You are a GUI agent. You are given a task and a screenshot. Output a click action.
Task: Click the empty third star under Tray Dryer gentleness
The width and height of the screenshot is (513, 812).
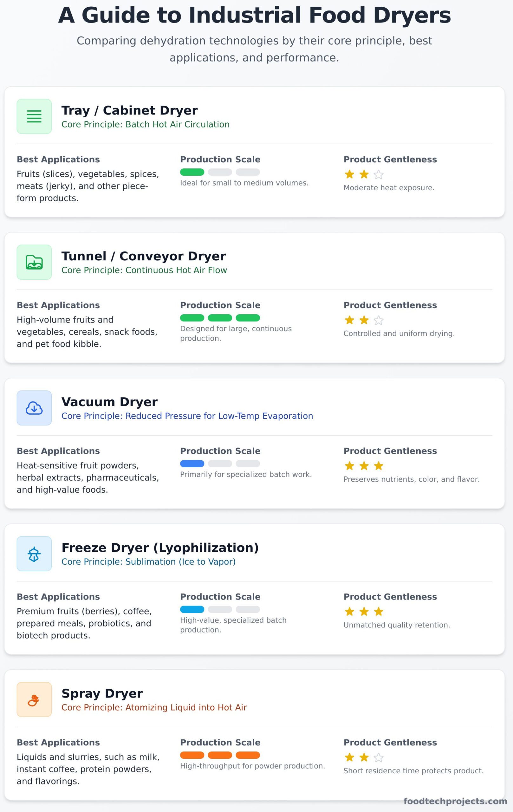click(379, 174)
